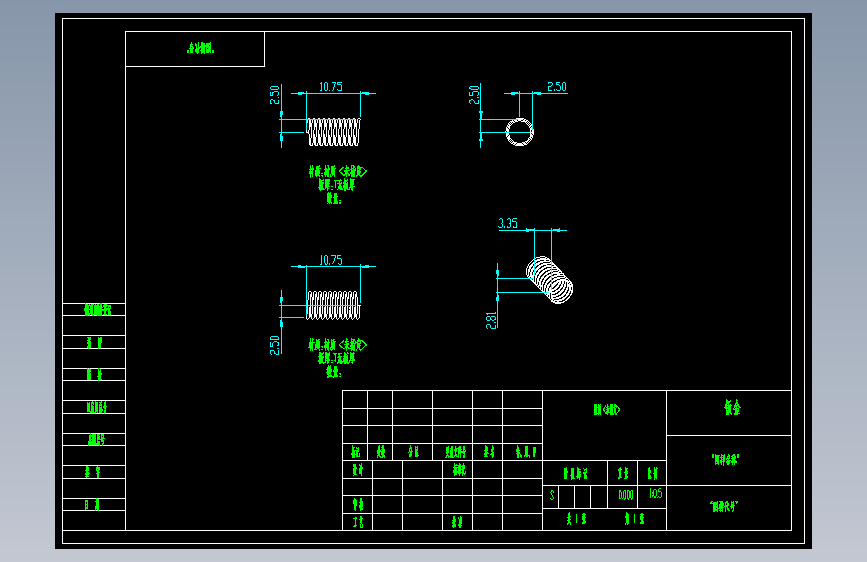867x562 pixels.
Task: Click the vertical 2.50 dimension left of the circle end view
Action: point(474,95)
